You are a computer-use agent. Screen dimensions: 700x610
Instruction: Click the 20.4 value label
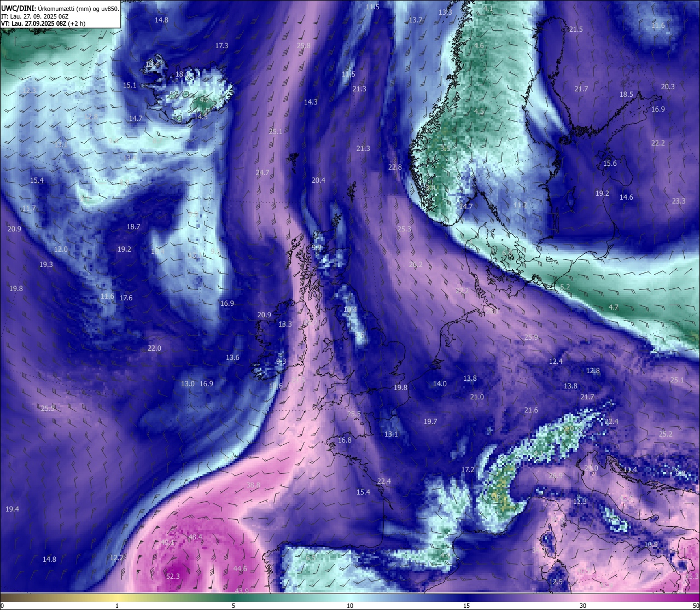pyautogui.click(x=318, y=180)
